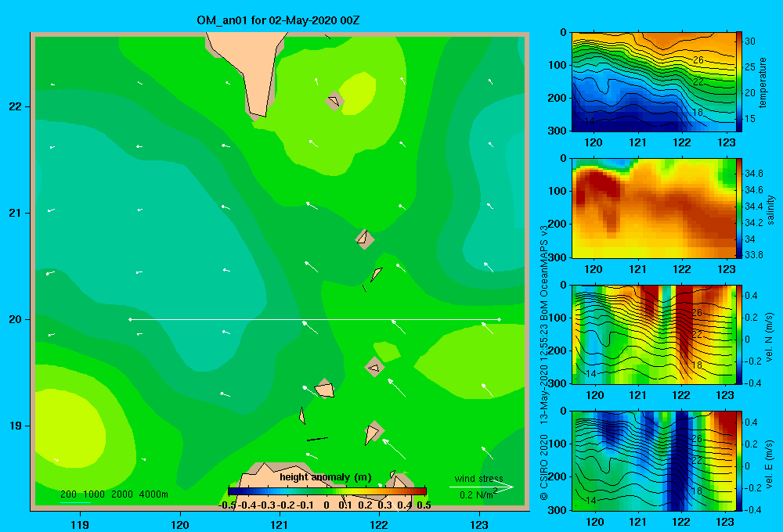
Task: Open the eastward velocity section plot
Action: click(653, 461)
